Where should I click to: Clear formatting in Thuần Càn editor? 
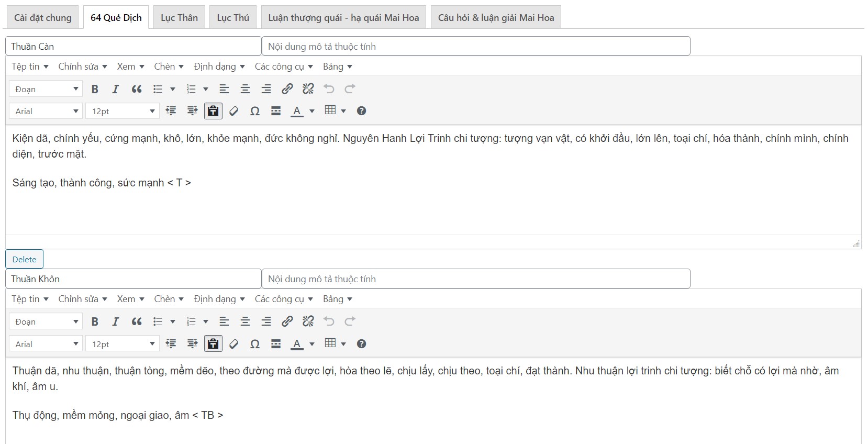(234, 111)
